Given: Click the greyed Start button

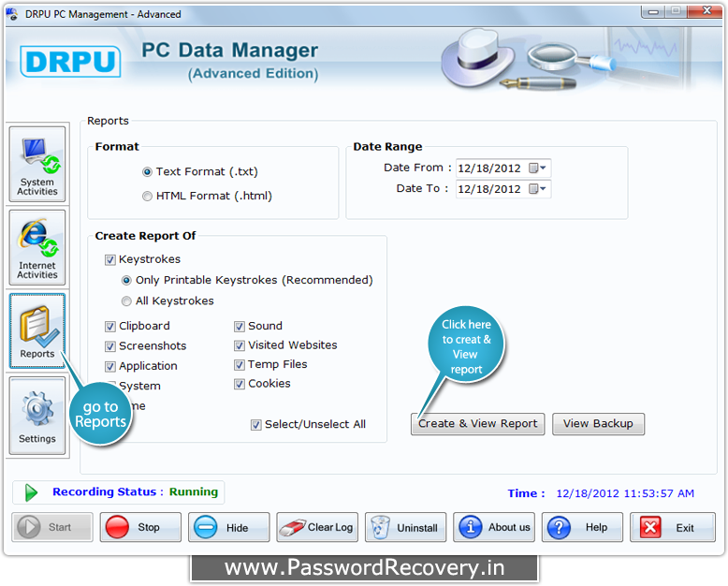Looking at the screenshot, I should pos(52,527).
